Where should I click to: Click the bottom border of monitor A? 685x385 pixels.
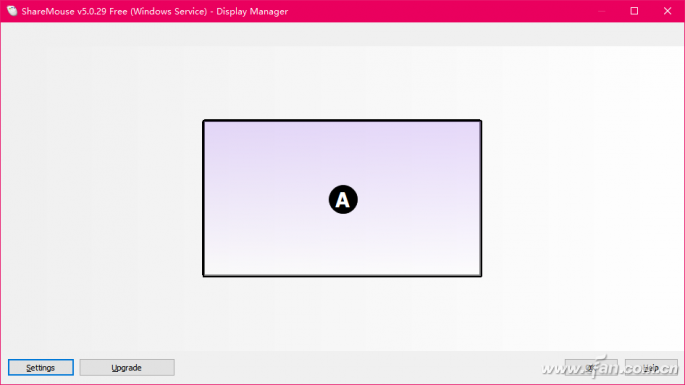click(x=342, y=276)
